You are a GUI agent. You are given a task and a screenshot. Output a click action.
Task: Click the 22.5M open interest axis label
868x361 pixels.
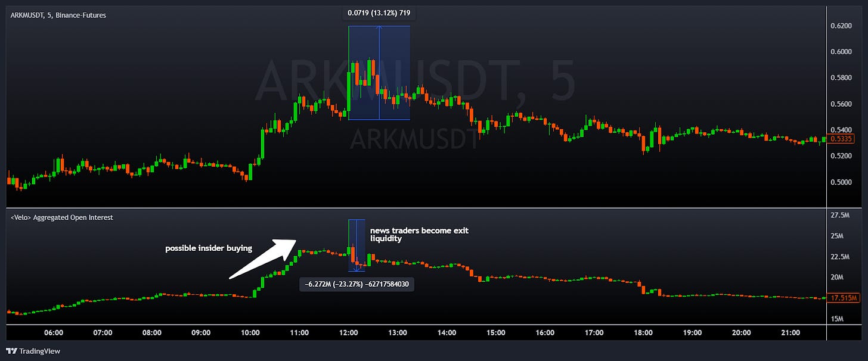[841, 257]
